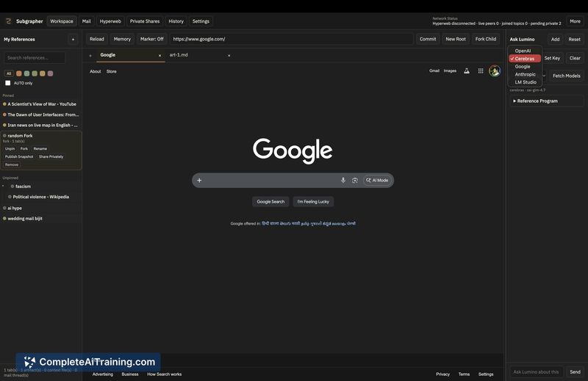588x381 pixels.
Task: Open the Mail tab
Action: click(x=87, y=21)
